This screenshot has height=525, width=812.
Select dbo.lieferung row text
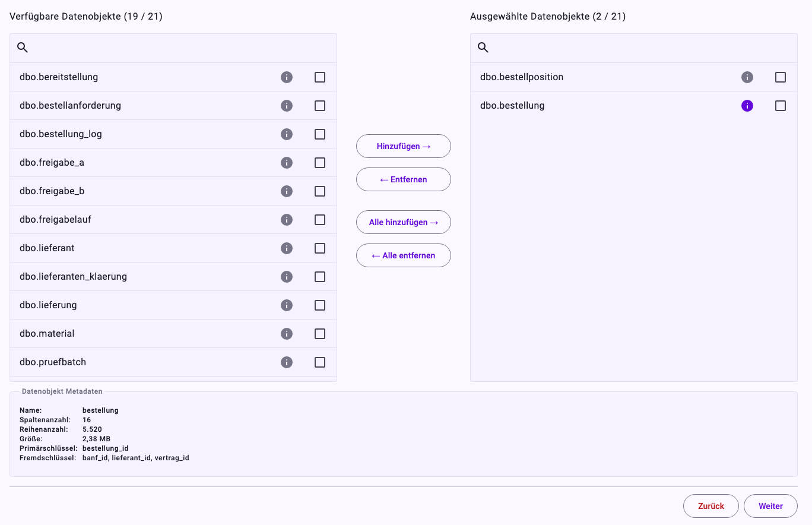[x=48, y=305]
